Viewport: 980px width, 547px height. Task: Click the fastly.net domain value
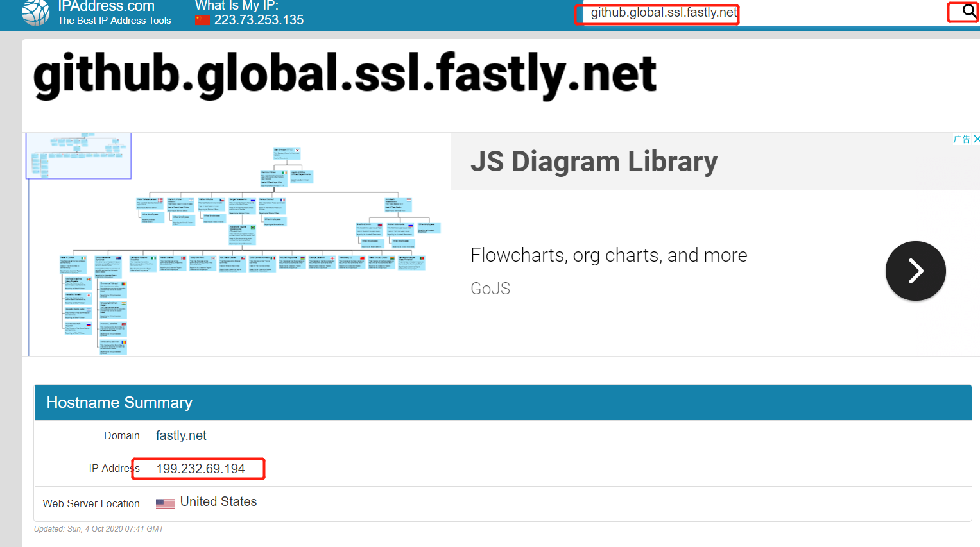coord(181,435)
